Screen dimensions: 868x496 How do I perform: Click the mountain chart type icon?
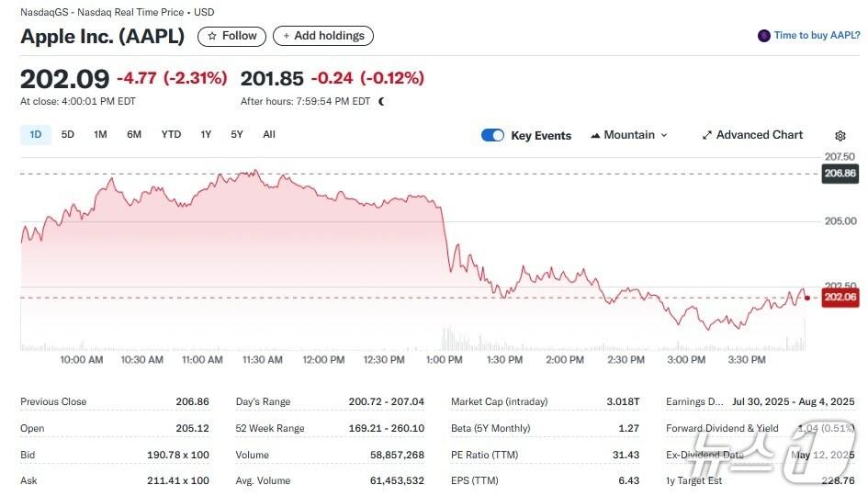[x=595, y=135]
